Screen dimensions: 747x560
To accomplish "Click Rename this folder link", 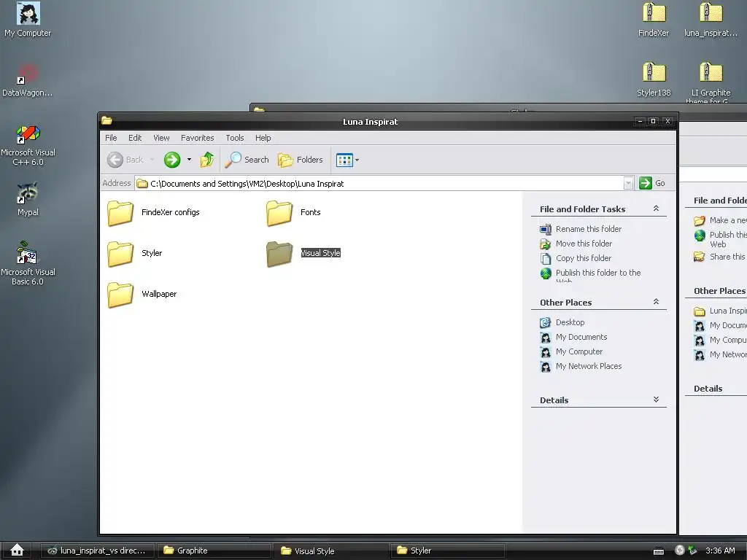I will pos(589,229).
